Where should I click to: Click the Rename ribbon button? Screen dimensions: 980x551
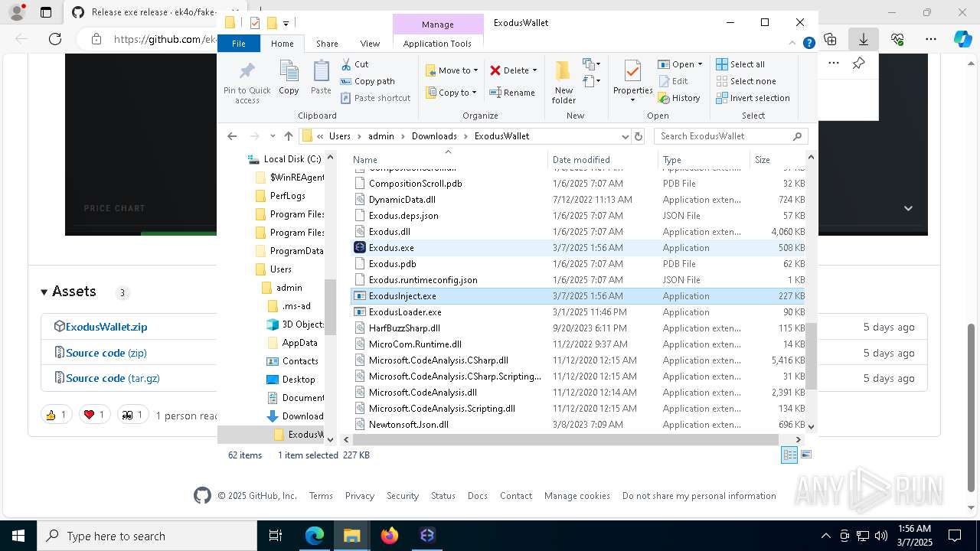click(512, 93)
